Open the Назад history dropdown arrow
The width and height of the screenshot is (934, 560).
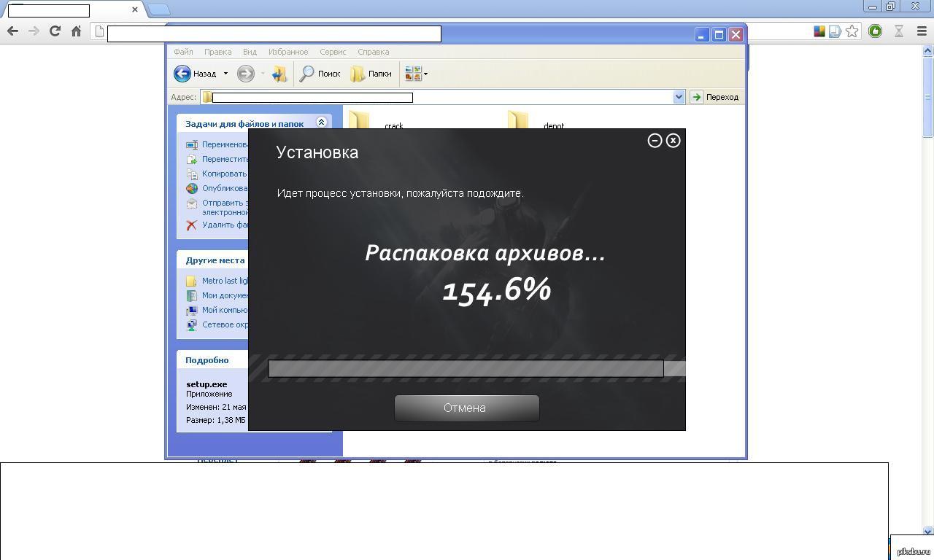tap(225, 74)
